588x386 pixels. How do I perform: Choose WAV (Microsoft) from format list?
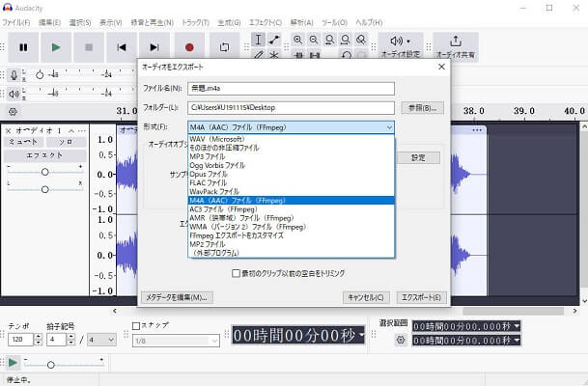click(x=291, y=139)
